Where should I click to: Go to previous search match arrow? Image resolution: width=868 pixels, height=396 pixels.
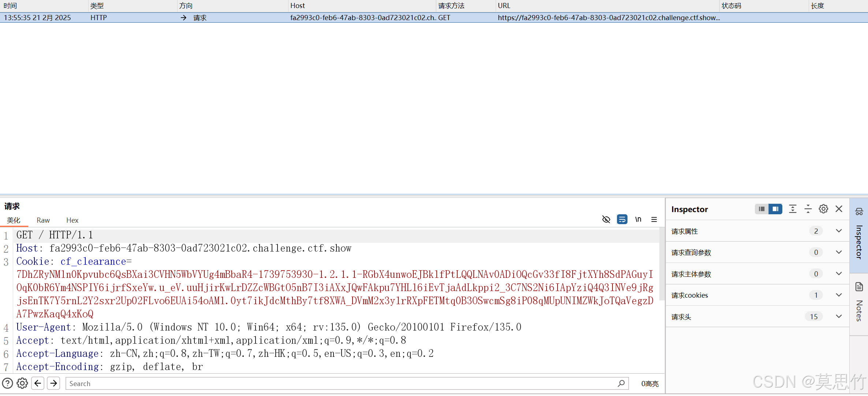[x=38, y=383]
